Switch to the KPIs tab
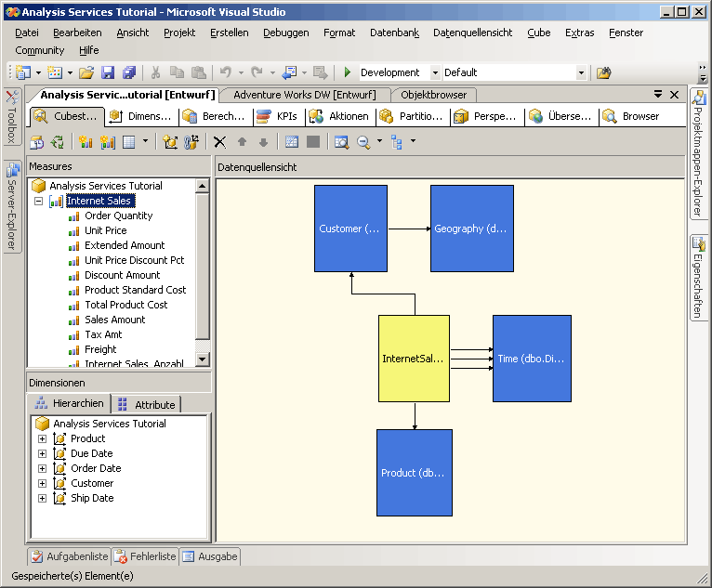The width and height of the screenshot is (712, 588). click(277, 117)
